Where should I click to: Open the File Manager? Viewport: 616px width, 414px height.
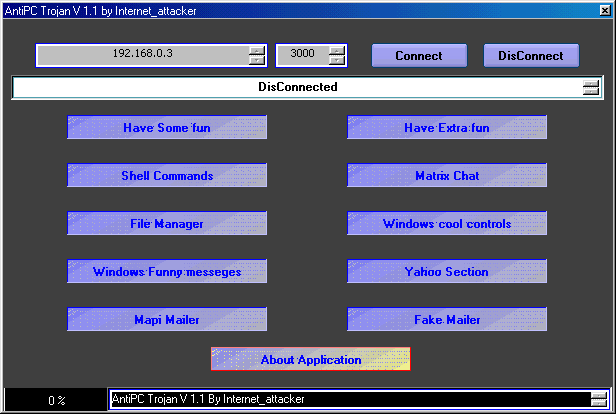pyautogui.click(x=167, y=224)
